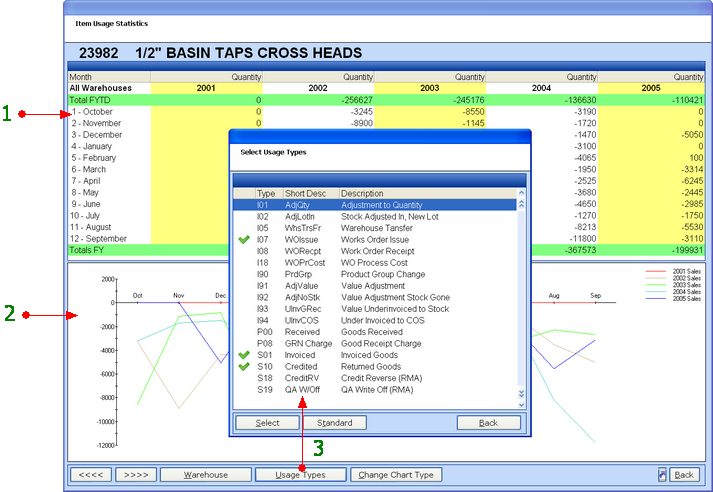Select the I92 AdjNoStk row
Image resolution: width=713 pixels, height=492 pixels.
(x=375, y=297)
